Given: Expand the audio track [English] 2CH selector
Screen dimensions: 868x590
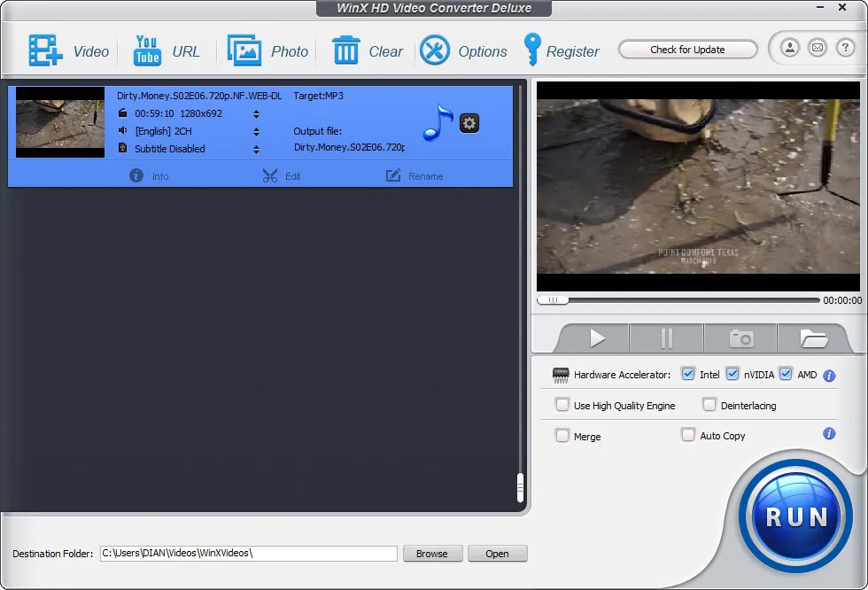Looking at the screenshot, I should [x=257, y=131].
